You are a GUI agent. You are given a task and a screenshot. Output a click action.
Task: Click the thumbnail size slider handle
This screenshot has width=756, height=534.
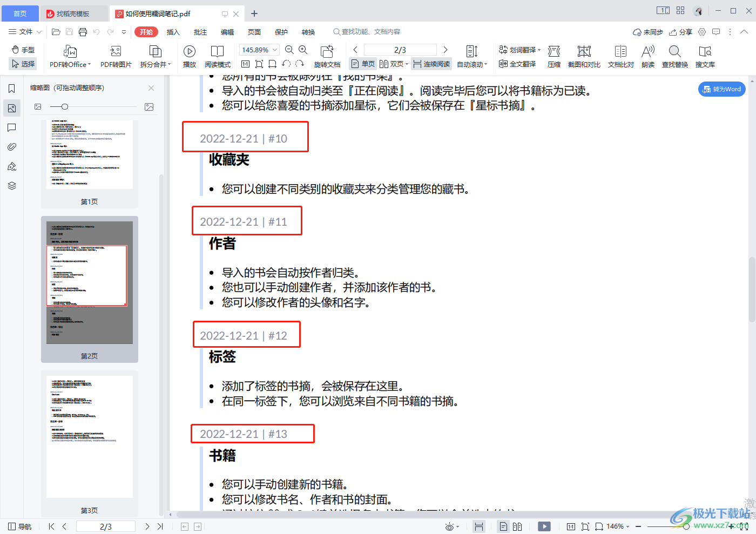click(x=65, y=107)
